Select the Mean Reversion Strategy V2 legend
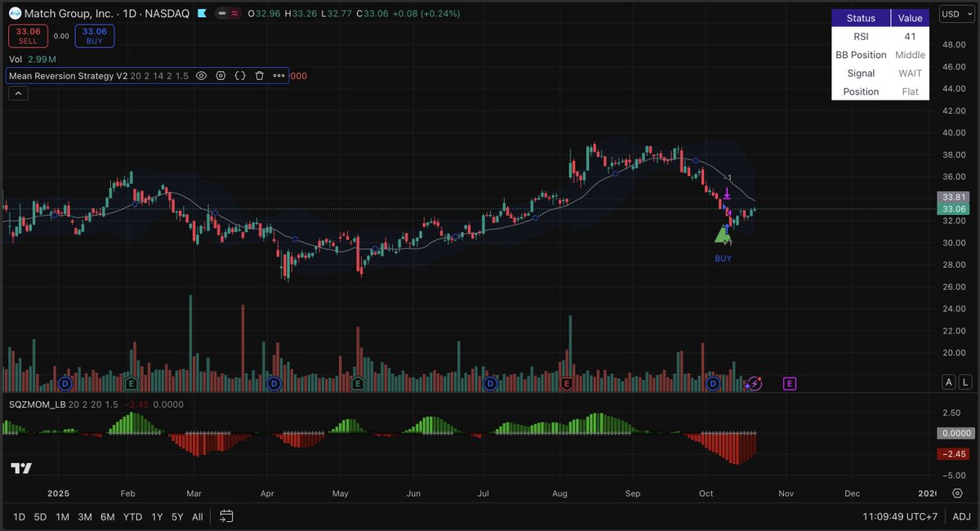Screen dimensions: 980x531 [69, 76]
